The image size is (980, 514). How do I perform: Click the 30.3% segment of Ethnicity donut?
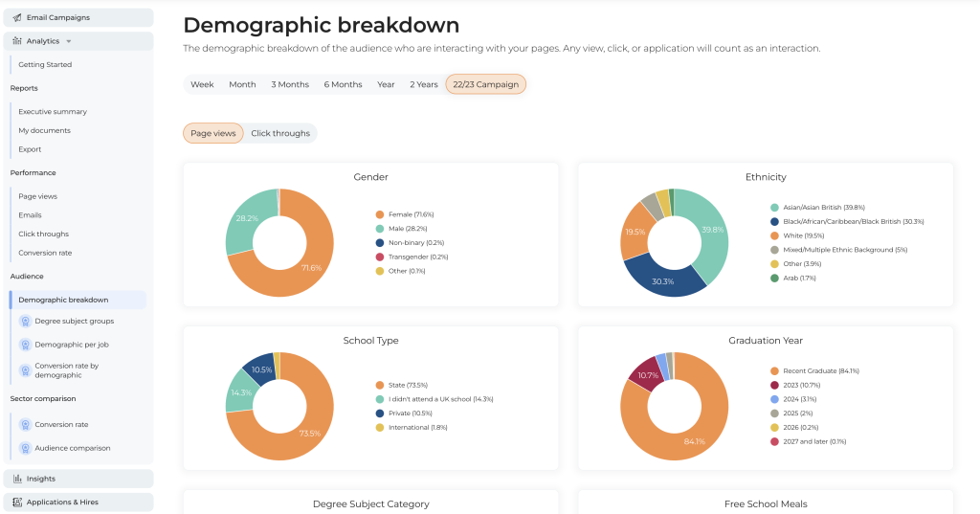pos(662,281)
